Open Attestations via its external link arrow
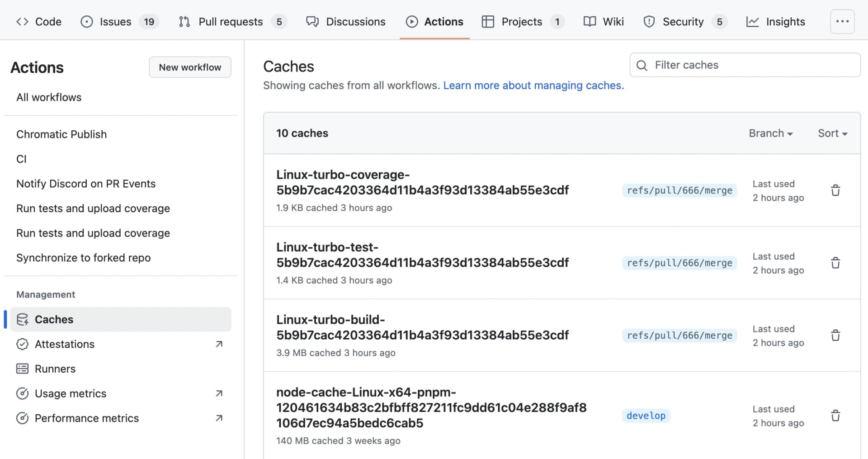 tap(219, 344)
